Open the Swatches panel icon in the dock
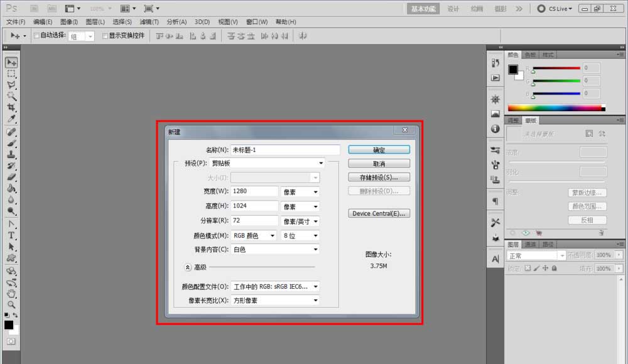The height and width of the screenshot is (364, 628). (x=529, y=55)
